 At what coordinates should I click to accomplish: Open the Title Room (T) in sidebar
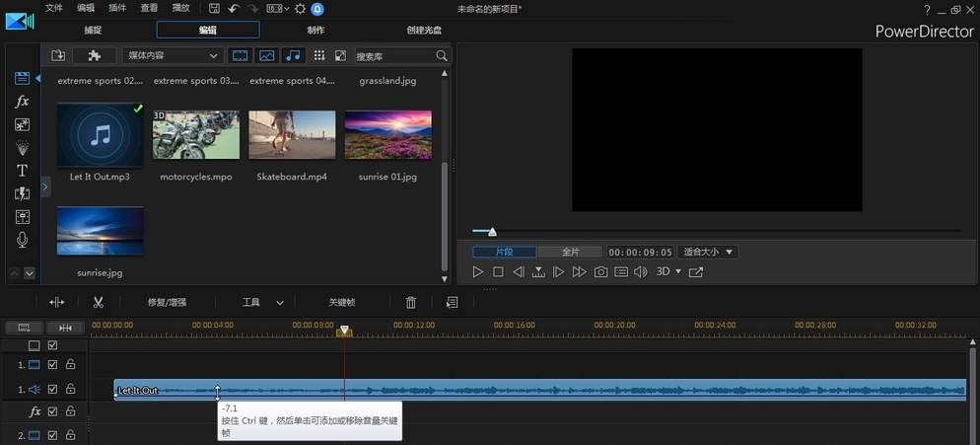tap(22, 171)
